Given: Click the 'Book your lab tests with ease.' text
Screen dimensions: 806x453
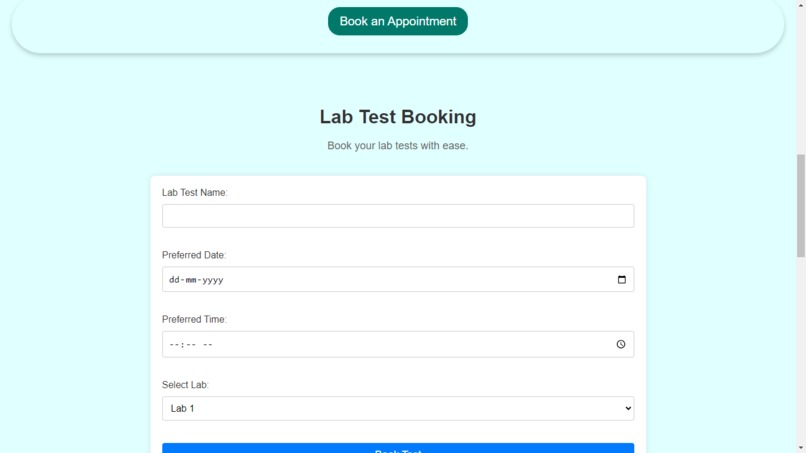Looking at the screenshot, I should (x=398, y=146).
